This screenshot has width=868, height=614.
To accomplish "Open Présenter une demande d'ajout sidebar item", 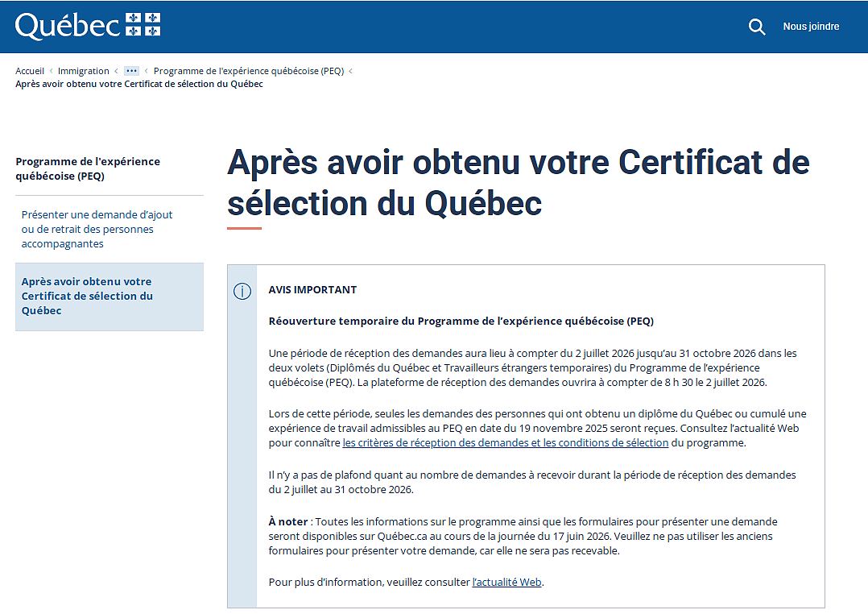I will [97, 229].
